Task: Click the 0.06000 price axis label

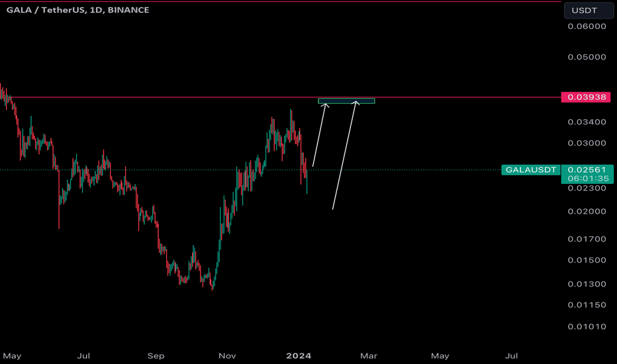Action: [587, 26]
